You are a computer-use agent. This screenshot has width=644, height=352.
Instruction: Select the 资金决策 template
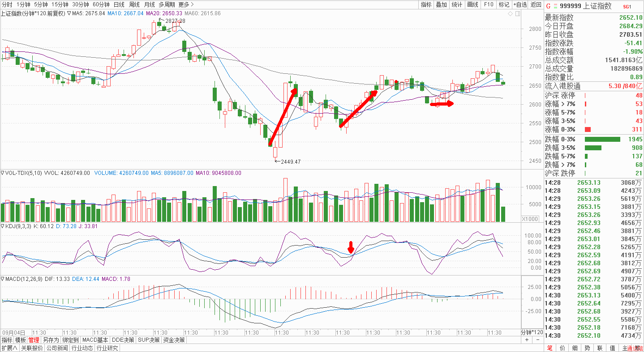pos(174,340)
